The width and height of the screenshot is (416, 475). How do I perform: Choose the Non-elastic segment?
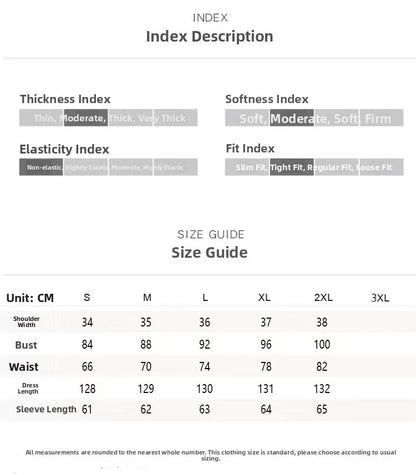coord(41,167)
